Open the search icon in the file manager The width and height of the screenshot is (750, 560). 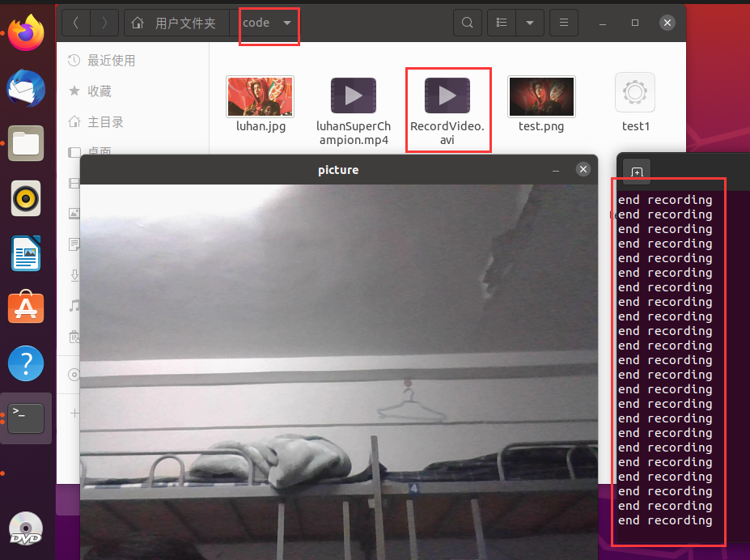pos(467,23)
